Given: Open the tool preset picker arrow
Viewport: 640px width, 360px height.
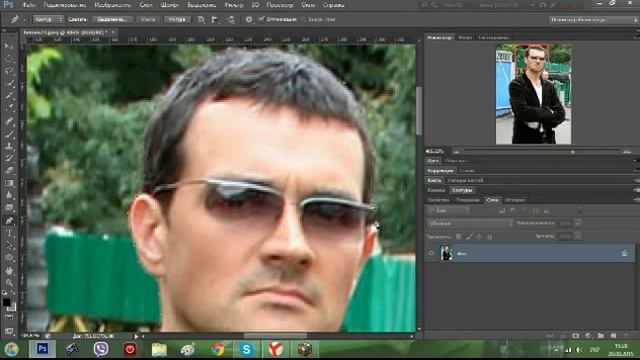Looking at the screenshot, I should pos(24,20).
